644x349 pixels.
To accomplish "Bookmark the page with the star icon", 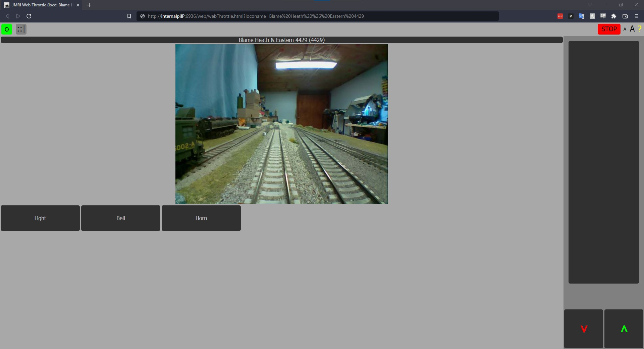I will click(x=129, y=16).
